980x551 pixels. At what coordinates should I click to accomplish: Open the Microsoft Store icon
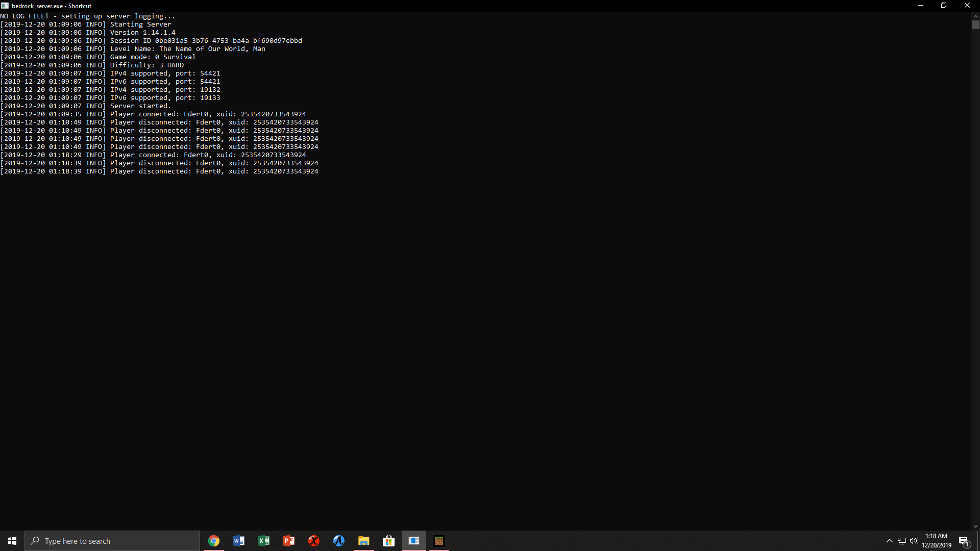tap(389, 541)
